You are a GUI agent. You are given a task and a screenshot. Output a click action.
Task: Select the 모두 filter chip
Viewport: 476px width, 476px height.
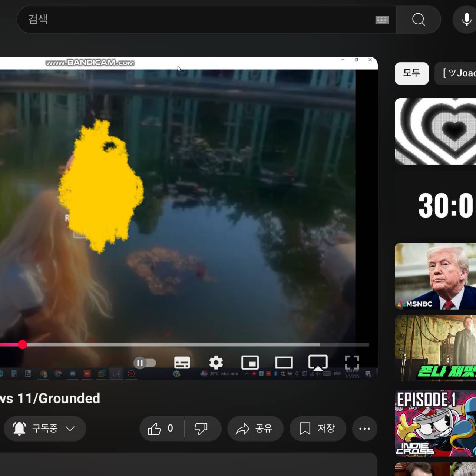[412, 73]
